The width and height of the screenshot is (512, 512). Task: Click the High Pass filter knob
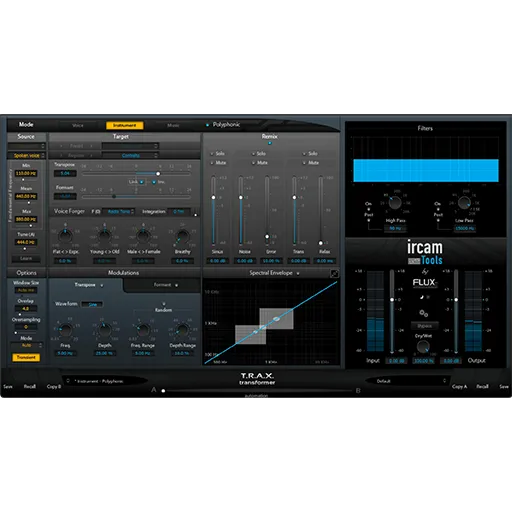click(395, 203)
